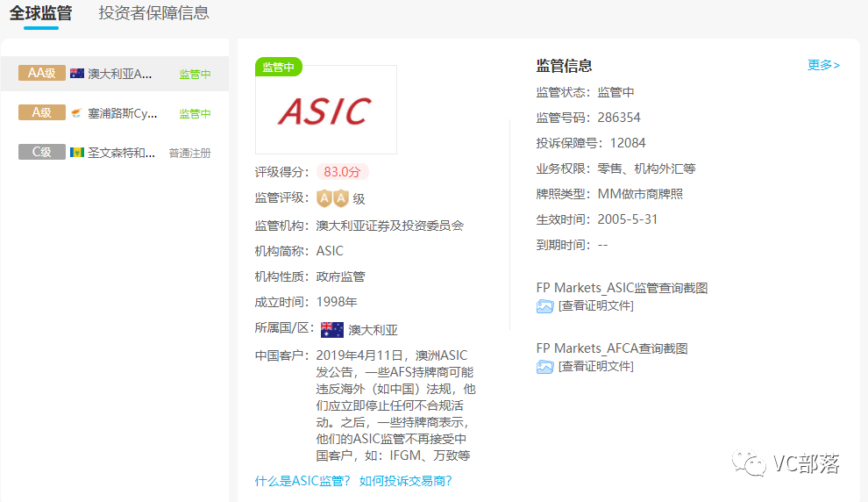Click the C级 rating badge
This screenshot has height=502, width=868.
coord(41,152)
